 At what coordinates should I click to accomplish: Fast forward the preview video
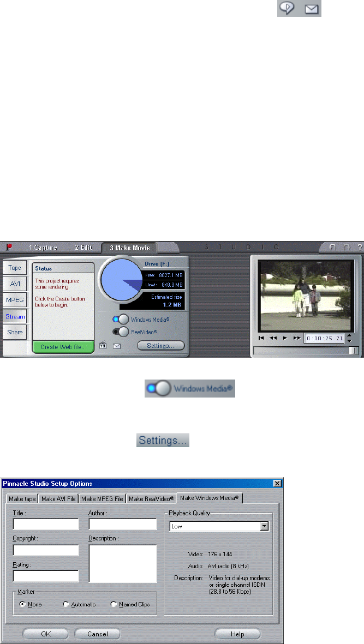(x=297, y=338)
